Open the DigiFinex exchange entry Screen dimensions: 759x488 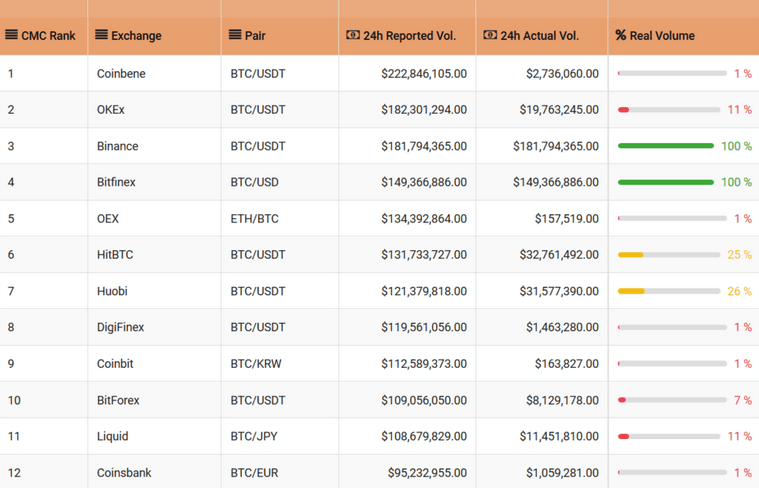tap(120, 327)
